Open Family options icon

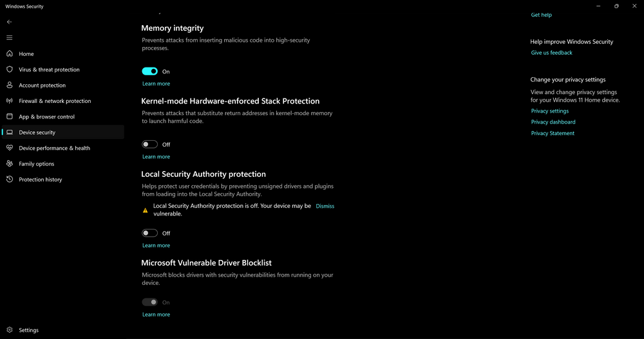point(10,163)
